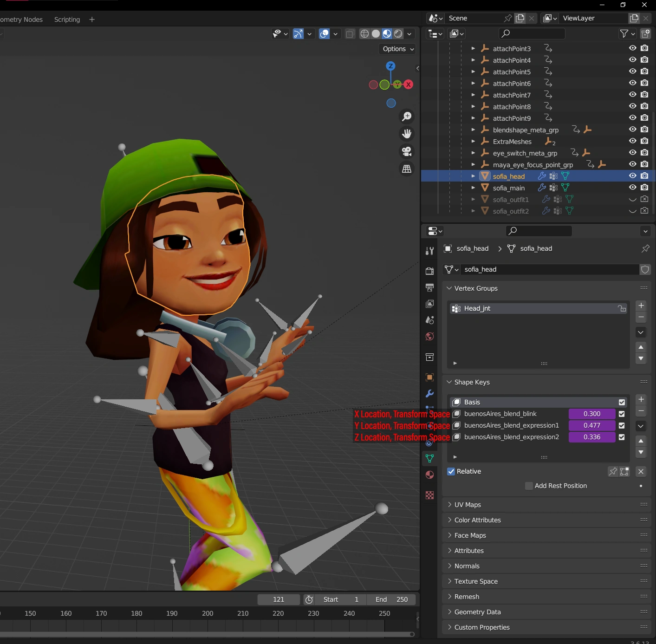
Task: Expand the ExtraMeshes tree item
Action: [x=473, y=142]
